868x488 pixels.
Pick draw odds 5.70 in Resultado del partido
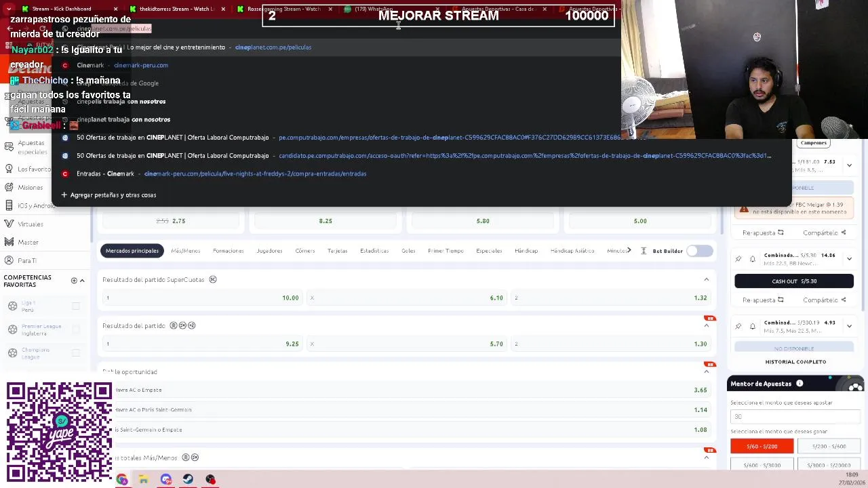tap(406, 344)
